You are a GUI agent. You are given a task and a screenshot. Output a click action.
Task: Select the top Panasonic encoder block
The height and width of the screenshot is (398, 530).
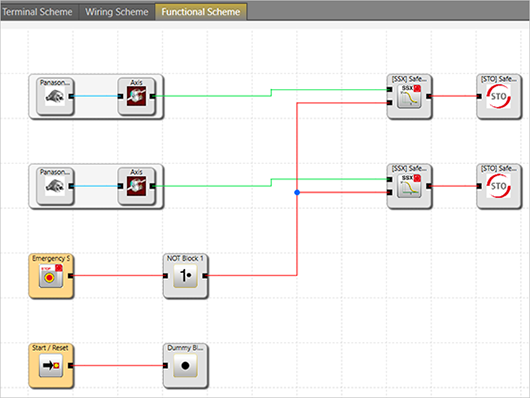[55, 96]
